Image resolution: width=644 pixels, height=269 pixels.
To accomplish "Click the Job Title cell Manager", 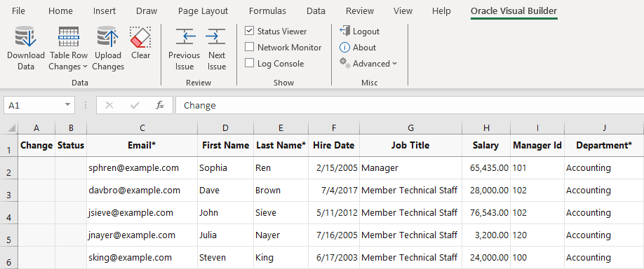I will 410,167.
